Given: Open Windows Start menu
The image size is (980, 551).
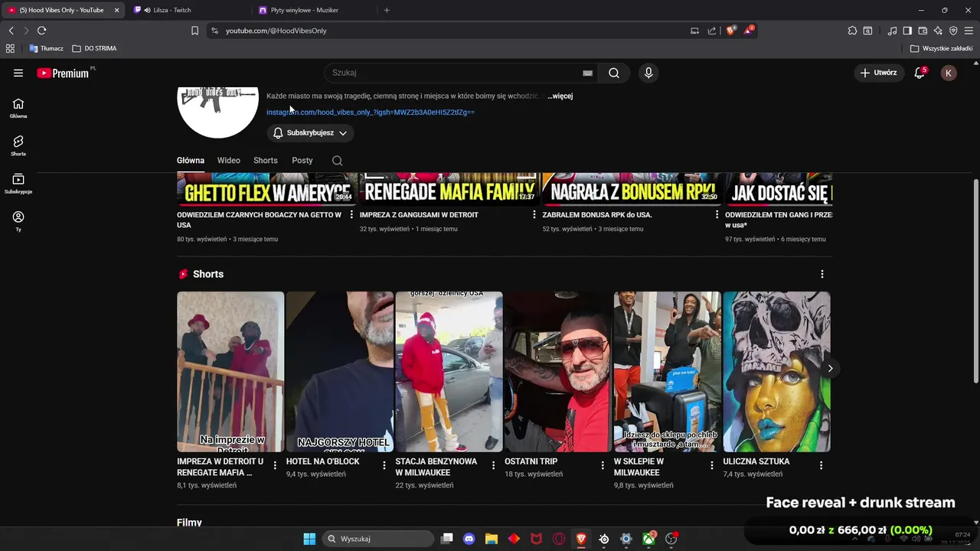Looking at the screenshot, I should (309, 539).
